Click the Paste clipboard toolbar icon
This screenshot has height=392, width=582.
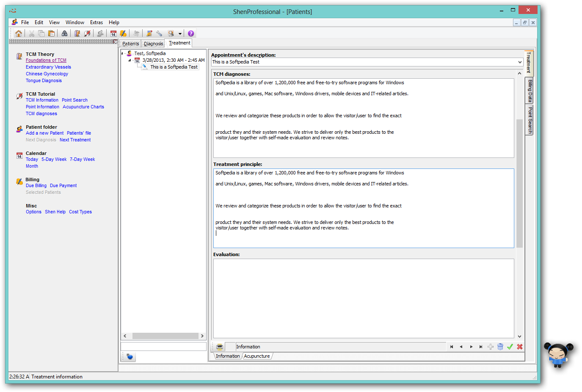pos(52,33)
